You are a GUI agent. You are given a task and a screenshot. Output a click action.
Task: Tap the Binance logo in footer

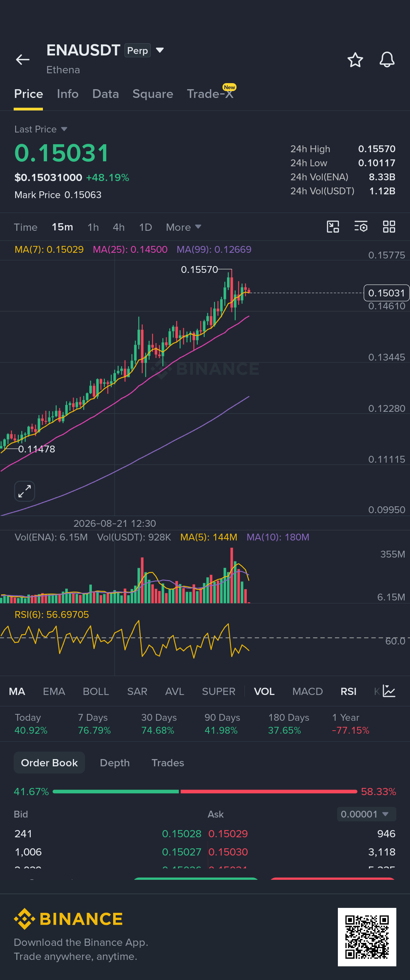[x=68, y=919]
